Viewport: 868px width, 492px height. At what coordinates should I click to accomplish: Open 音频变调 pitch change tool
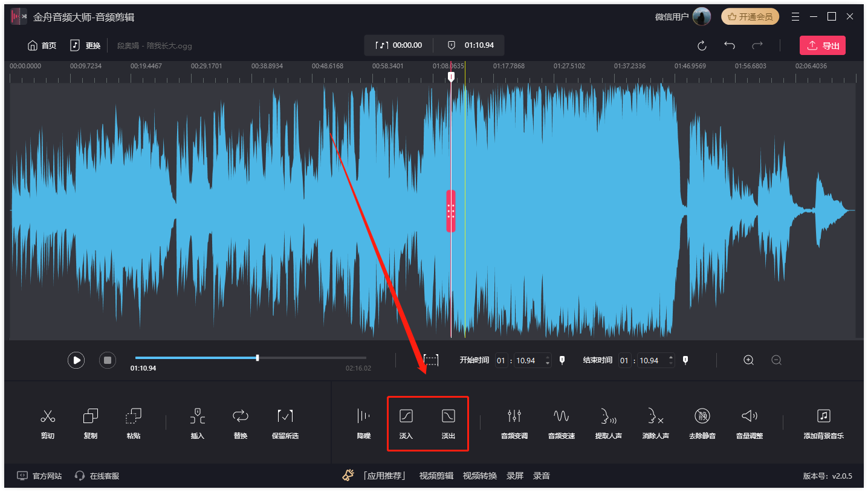514,423
